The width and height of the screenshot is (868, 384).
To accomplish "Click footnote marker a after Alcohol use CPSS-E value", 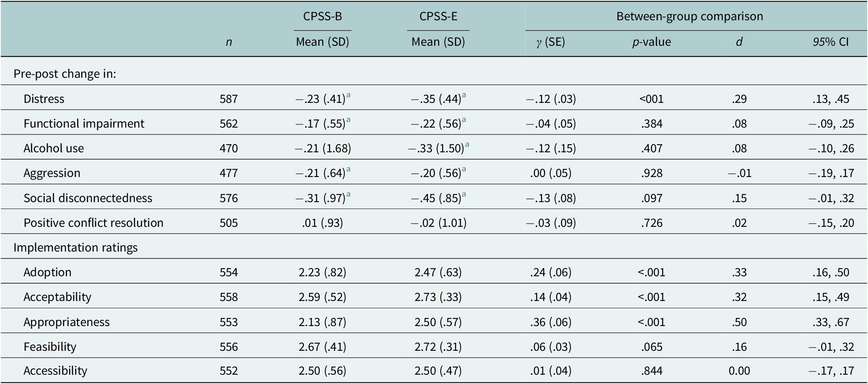I will coord(467,145).
